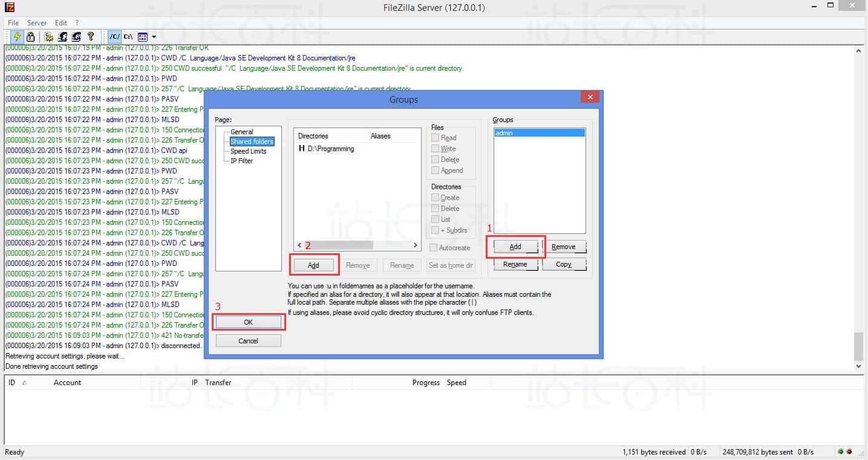This screenshot has height=460, width=868.
Task: Sort connections by the Transfer column header
Action: coord(276,383)
